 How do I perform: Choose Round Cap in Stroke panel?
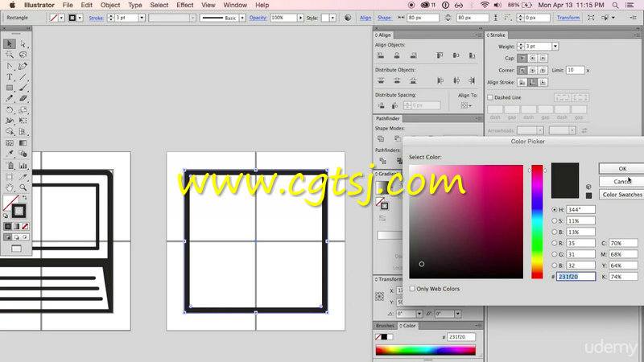pos(533,58)
